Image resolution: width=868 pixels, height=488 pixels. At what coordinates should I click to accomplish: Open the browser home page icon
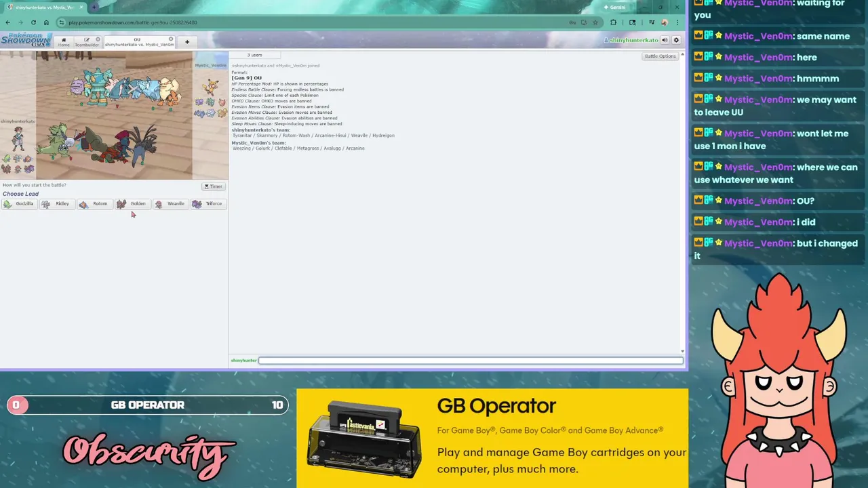(46, 22)
